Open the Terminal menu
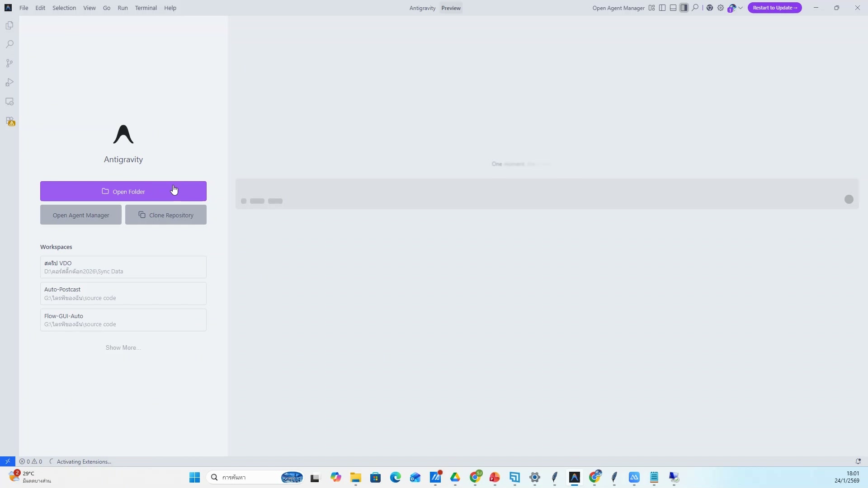The height and width of the screenshot is (488, 868). pos(146,8)
